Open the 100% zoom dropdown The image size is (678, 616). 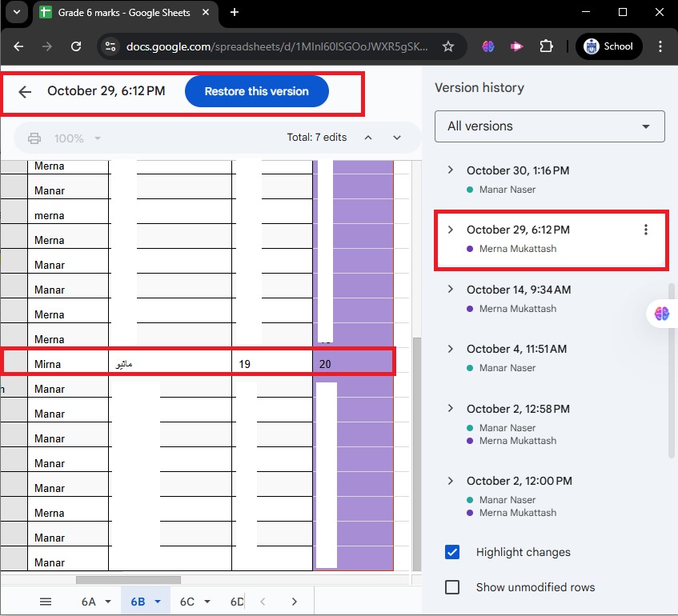click(78, 138)
